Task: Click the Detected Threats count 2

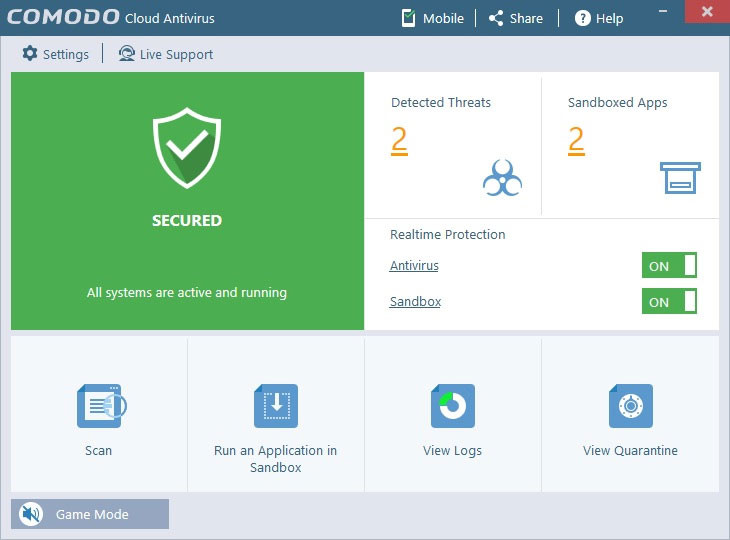Action: 399,140
